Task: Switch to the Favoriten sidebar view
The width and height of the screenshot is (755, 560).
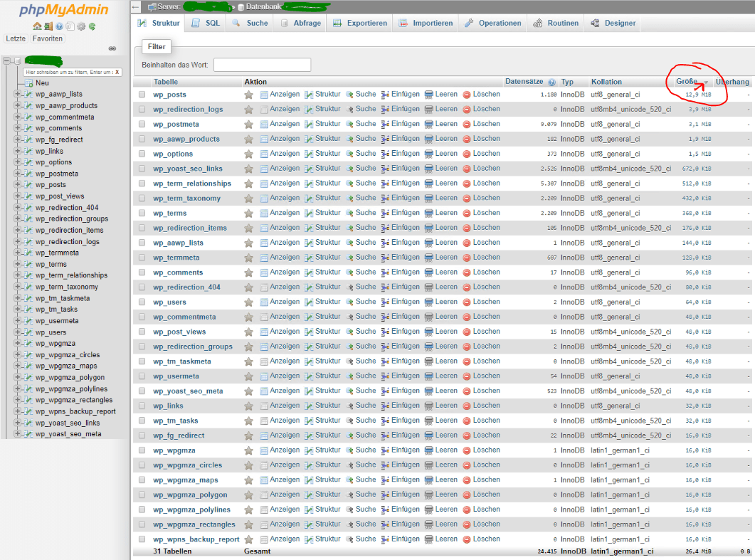Action: tap(47, 38)
